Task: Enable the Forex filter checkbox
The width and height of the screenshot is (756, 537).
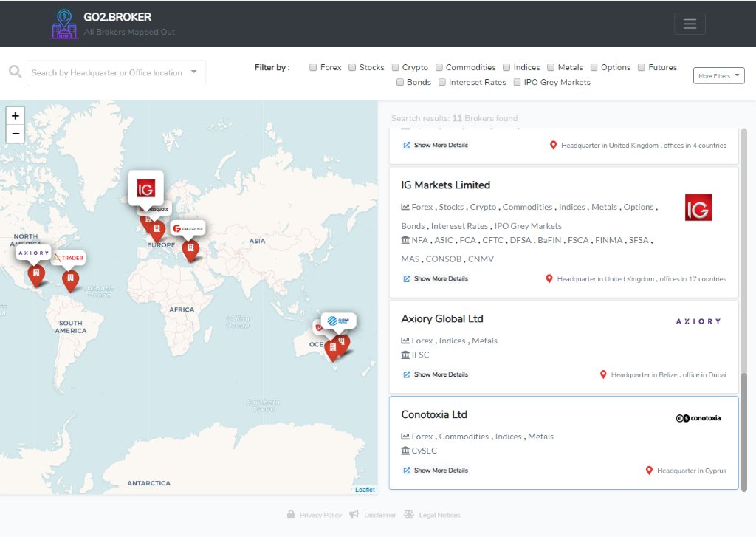Action: click(x=313, y=67)
